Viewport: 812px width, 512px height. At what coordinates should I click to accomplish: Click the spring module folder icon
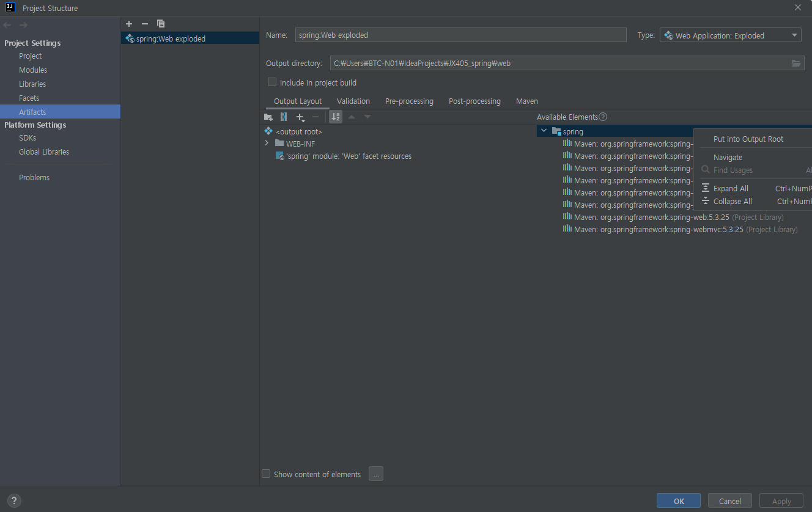556,131
